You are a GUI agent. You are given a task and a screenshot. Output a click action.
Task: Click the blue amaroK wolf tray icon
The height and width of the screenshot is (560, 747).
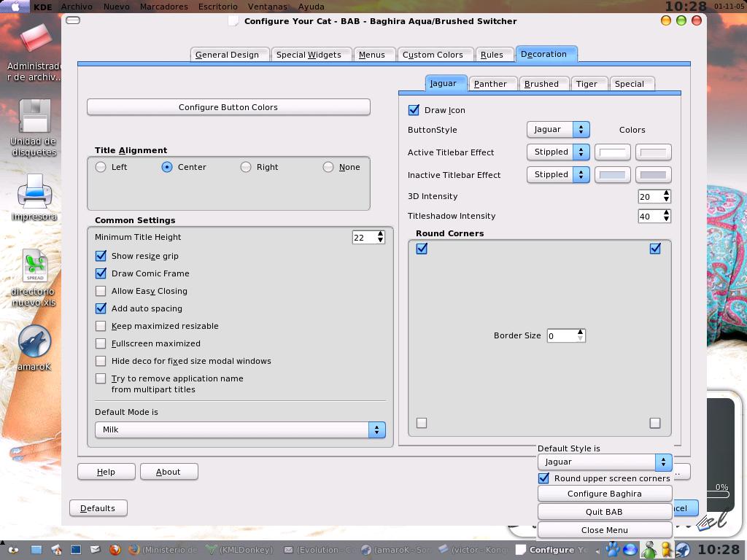pos(682,550)
